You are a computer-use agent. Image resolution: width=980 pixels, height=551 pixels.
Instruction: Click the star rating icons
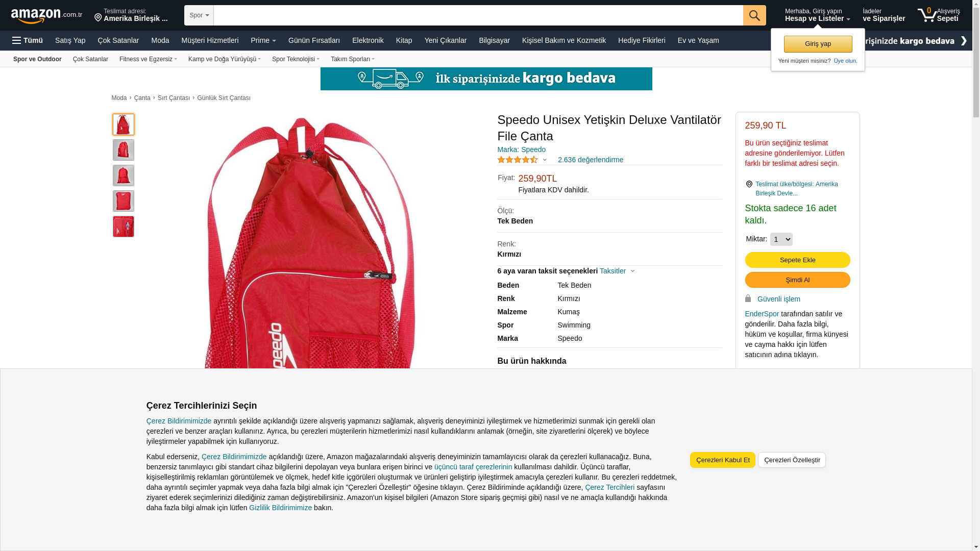click(x=518, y=160)
